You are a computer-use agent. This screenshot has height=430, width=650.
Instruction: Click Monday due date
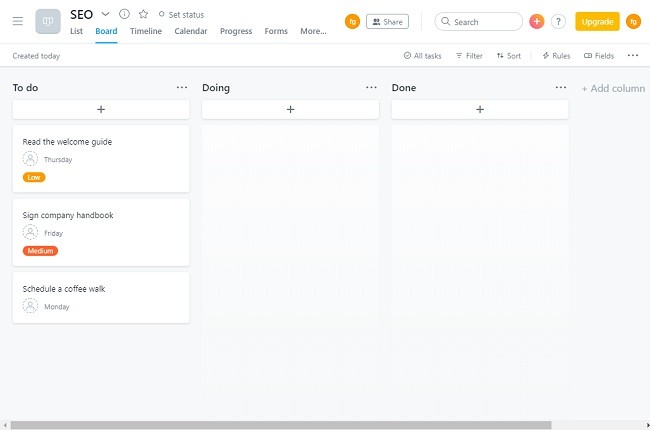pyautogui.click(x=57, y=307)
